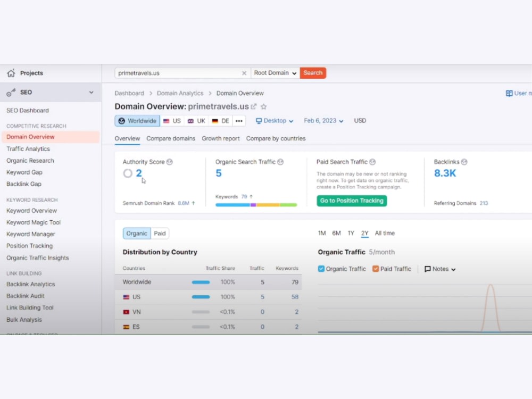Open Keyword Magic Tool in sidebar

point(33,222)
